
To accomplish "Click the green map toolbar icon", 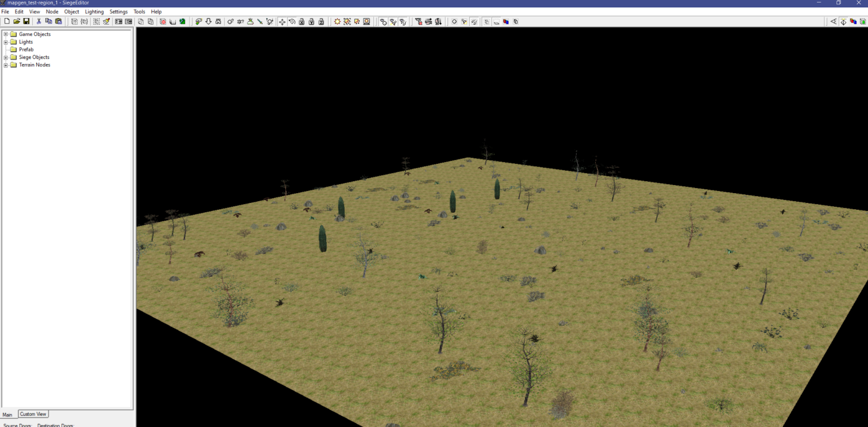I will tap(182, 21).
